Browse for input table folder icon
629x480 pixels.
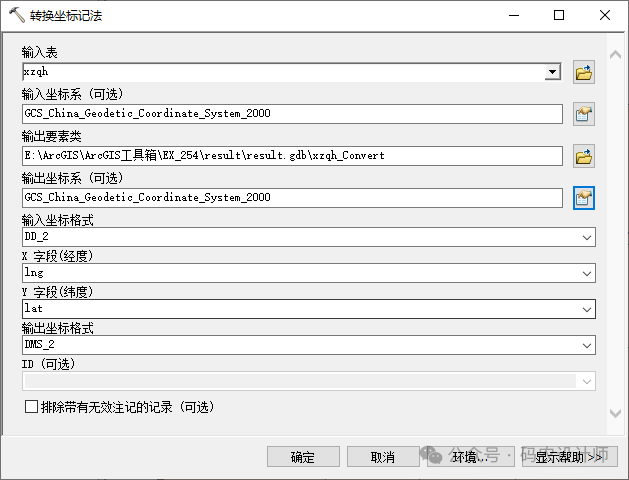[584, 72]
